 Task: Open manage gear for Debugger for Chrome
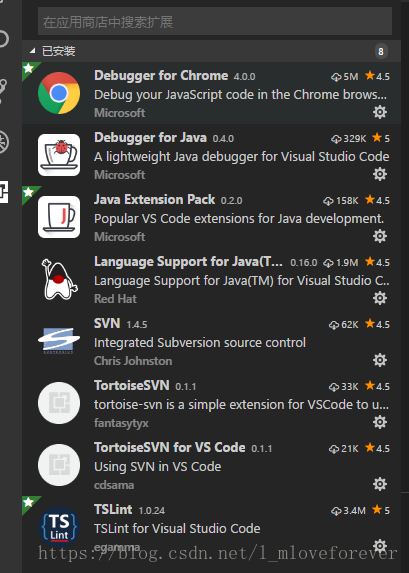click(x=380, y=112)
